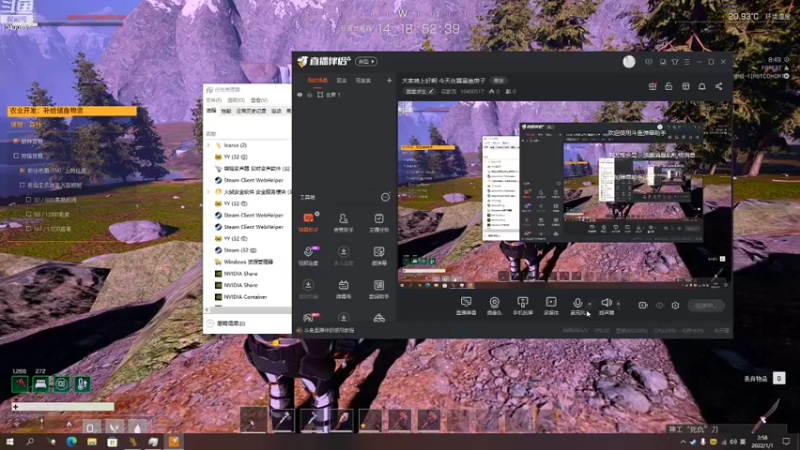
Task: Select the second scene tab in streaming app
Action: [x=341, y=81]
